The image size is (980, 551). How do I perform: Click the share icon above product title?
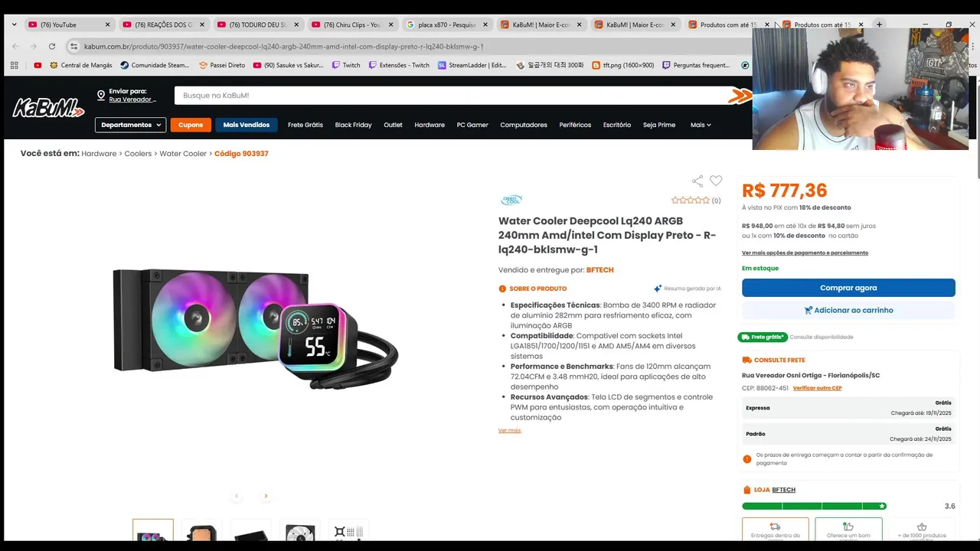coord(697,181)
